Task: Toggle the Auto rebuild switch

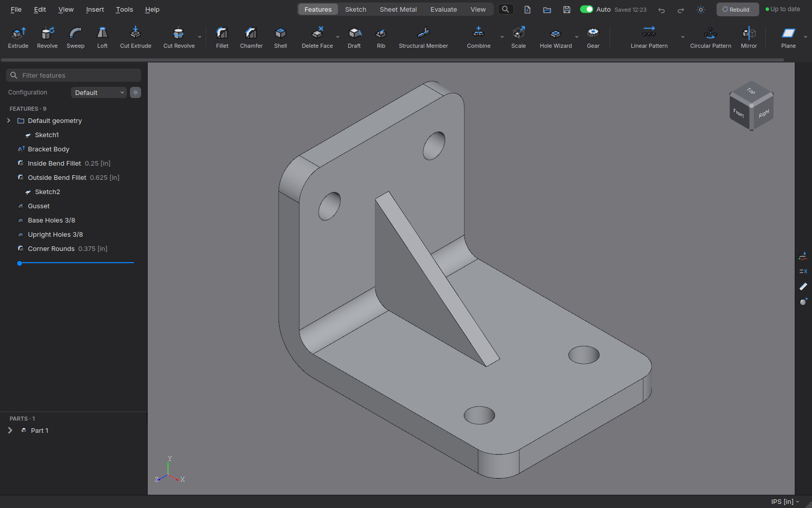Action: [587, 9]
